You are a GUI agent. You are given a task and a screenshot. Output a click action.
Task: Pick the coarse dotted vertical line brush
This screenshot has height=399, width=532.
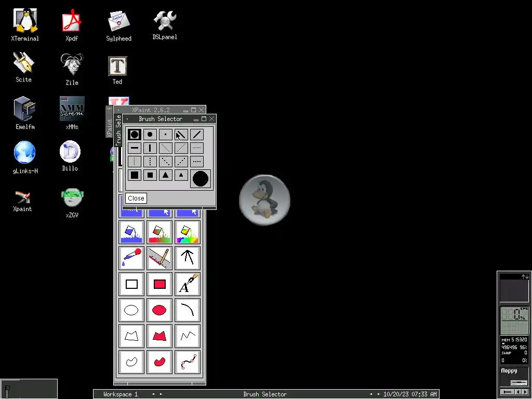click(150, 162)
